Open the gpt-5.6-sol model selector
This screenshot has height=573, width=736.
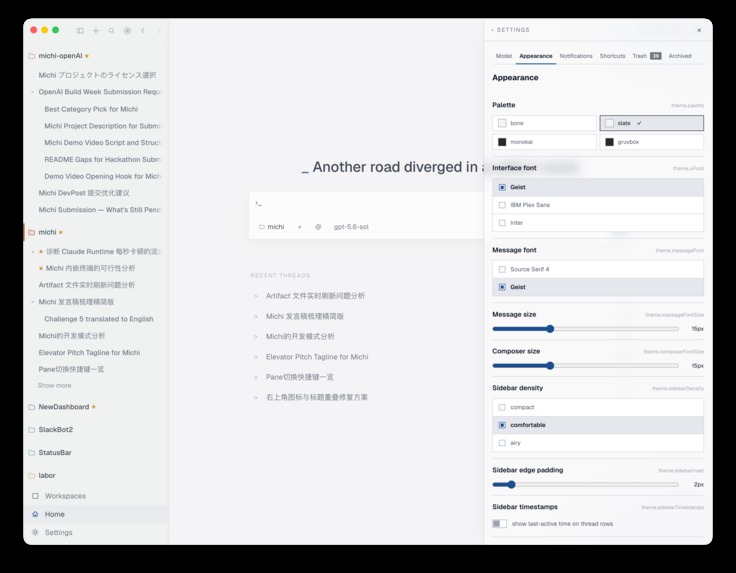click(351, 227)
